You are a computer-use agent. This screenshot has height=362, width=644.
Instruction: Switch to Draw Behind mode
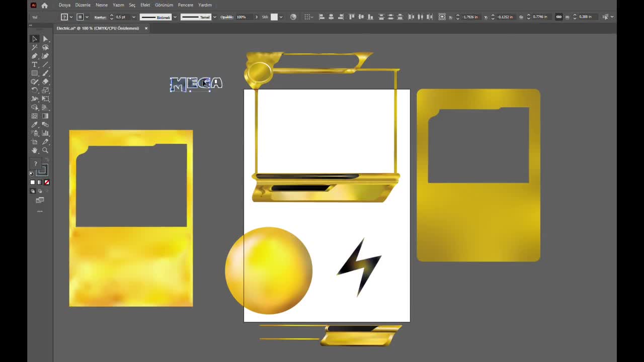[x=40, y=191]
